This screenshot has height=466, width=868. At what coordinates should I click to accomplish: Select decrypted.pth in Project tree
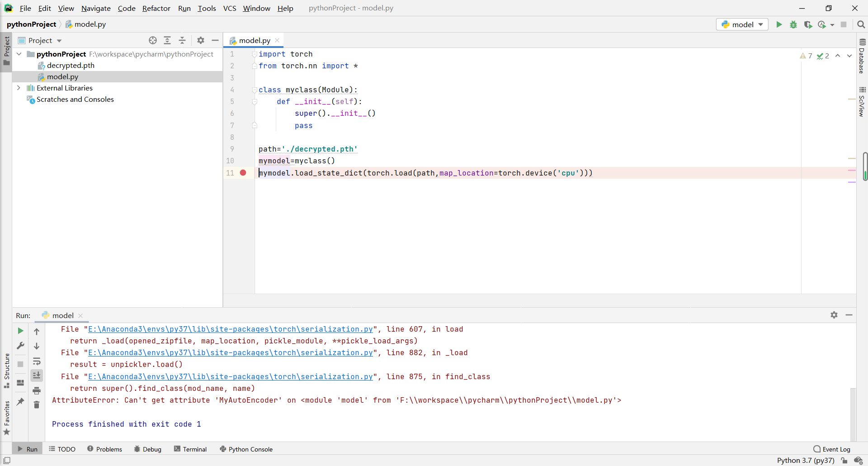click(x=71, y=65)
